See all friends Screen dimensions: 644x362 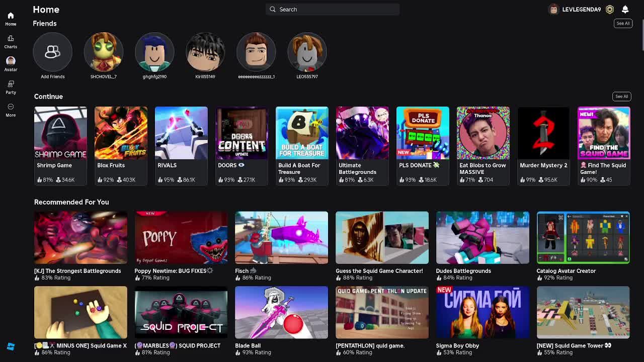[x=623, y=23]
